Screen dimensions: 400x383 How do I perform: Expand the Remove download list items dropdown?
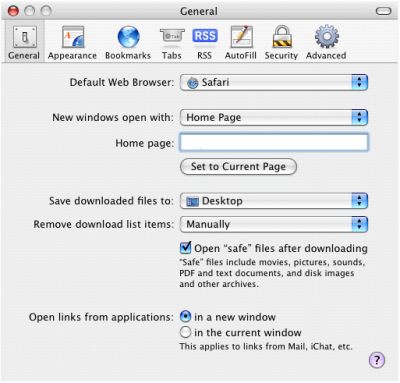[274, 224]
